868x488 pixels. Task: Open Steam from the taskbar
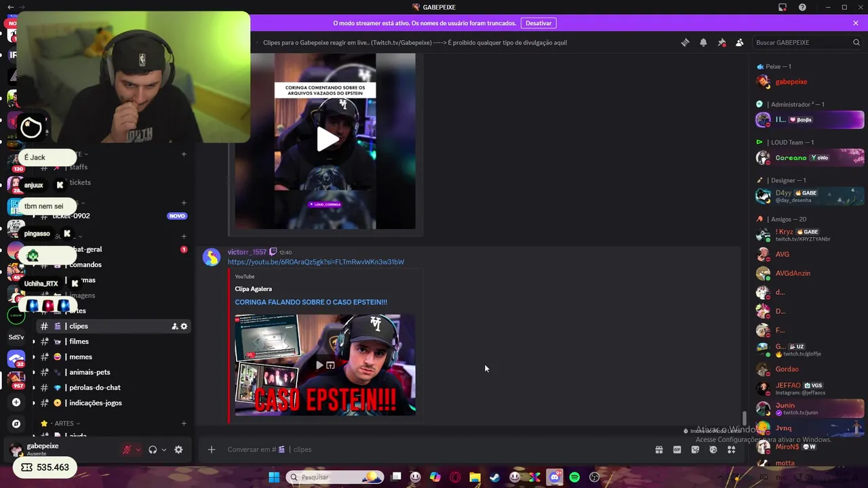(495, 477)
